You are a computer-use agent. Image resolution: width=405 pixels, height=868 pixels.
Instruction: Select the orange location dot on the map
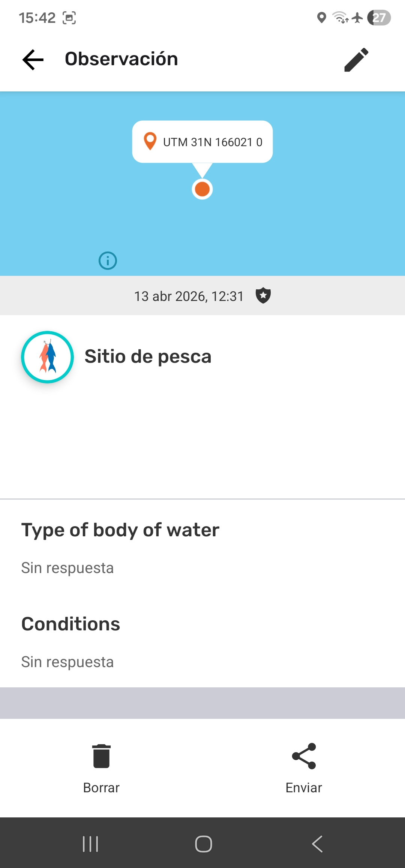click(202, 189)
